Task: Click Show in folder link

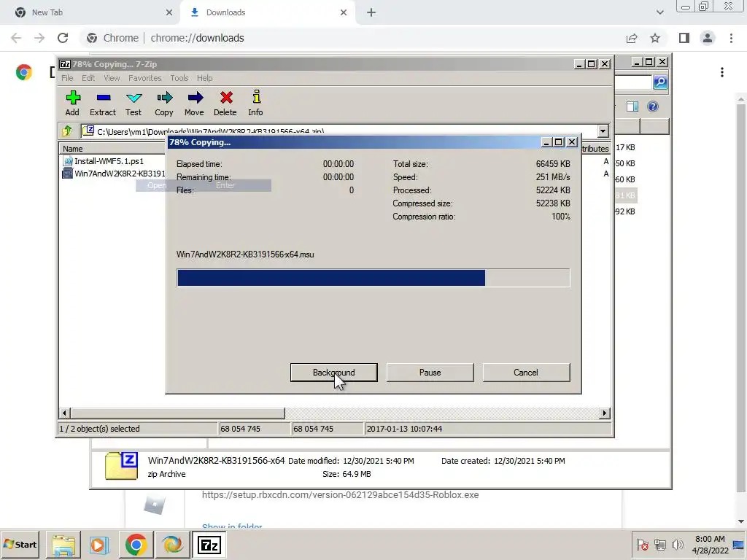Action: pos(232,526)
